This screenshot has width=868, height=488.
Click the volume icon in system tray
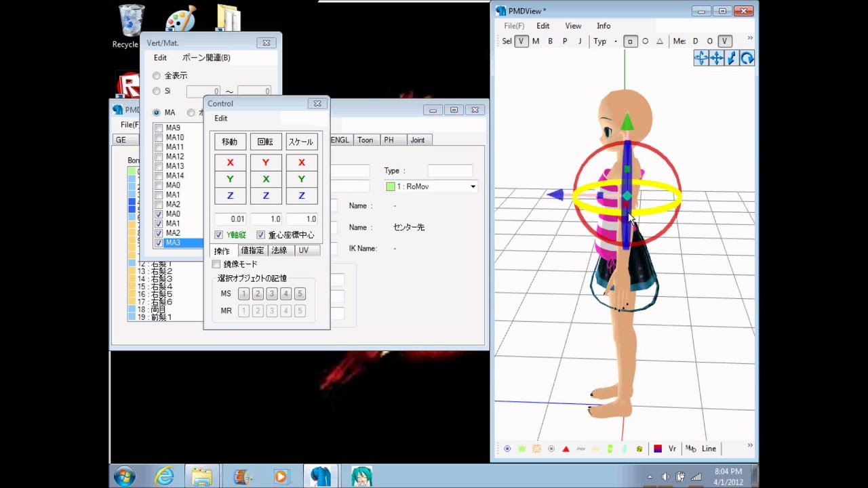pyautogui.click(x=665, y=476)
